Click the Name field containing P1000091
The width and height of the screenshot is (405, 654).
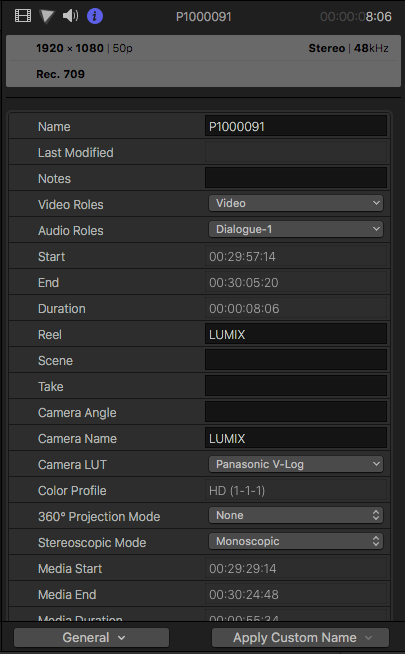tap(296, 126)
